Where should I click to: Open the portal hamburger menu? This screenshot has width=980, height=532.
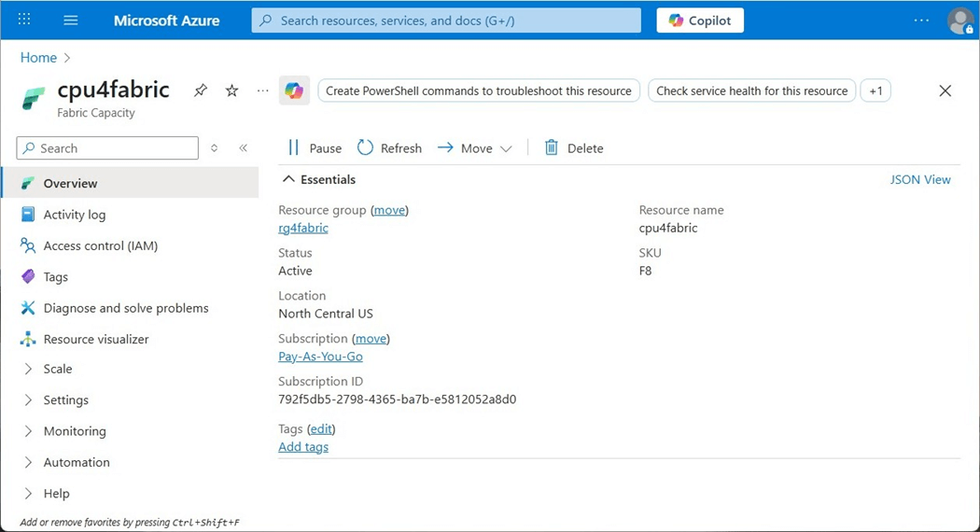click(x=70, y=21)
